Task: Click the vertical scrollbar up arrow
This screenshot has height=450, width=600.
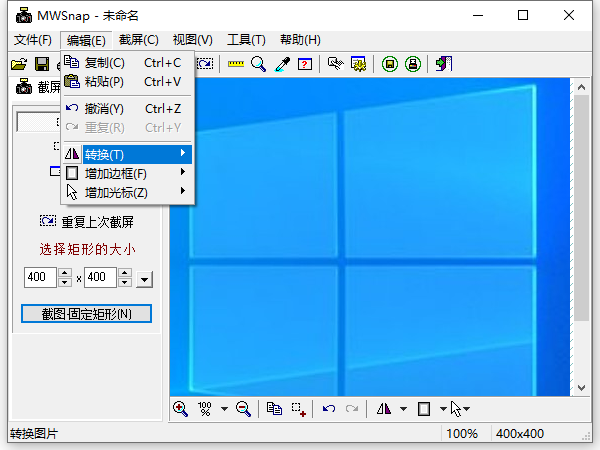Action: point(581,87)
